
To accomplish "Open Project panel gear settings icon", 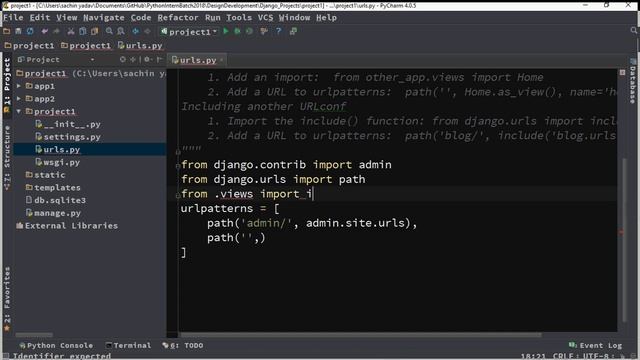I will coord(148,60).
